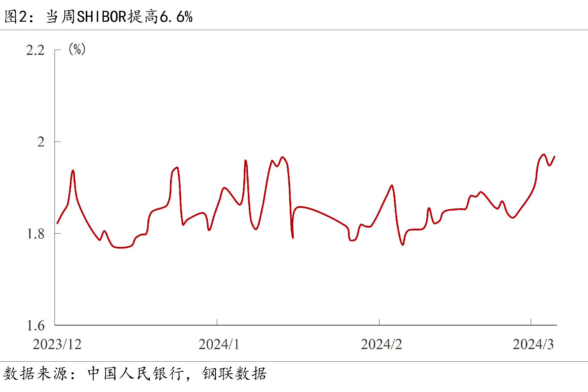Click the 2024/2 tick mark on the x-axis
Viewport: 588px width, 392px height.
click(379, 322)
